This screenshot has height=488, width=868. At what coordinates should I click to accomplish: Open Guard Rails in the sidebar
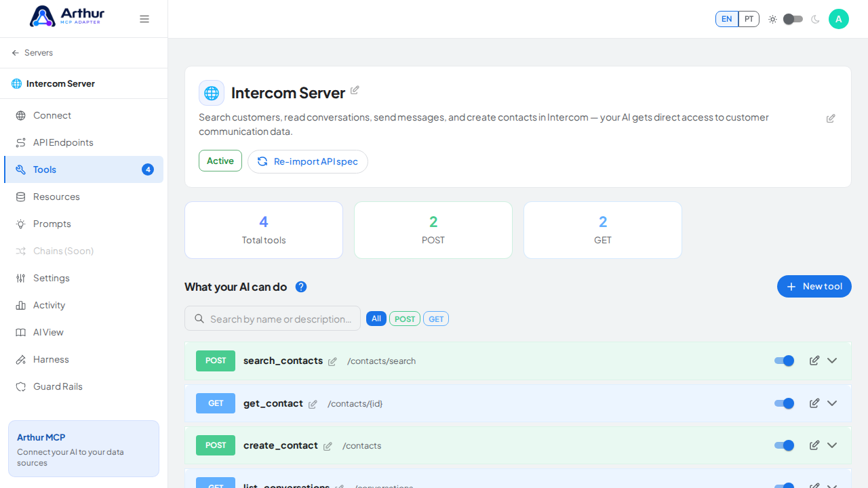tap(84, 386)
